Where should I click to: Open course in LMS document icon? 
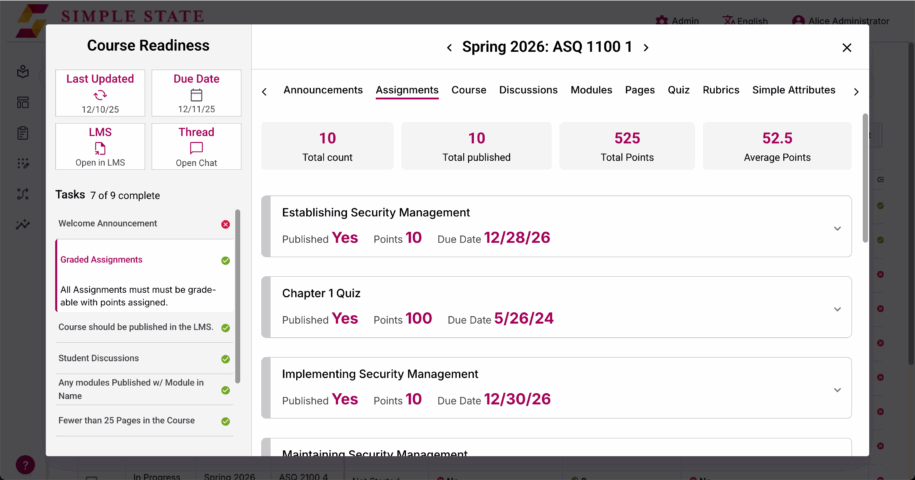100,149
